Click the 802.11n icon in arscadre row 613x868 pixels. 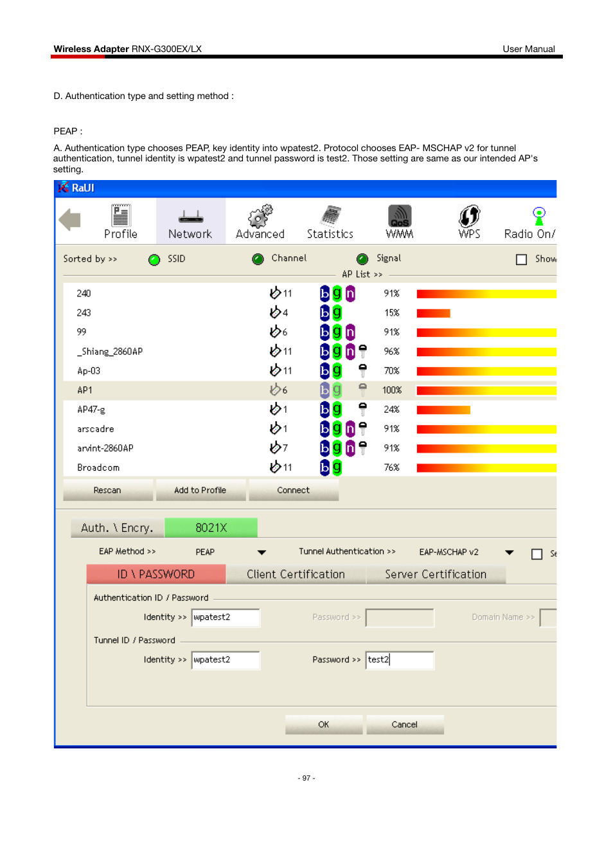point(350,429)
